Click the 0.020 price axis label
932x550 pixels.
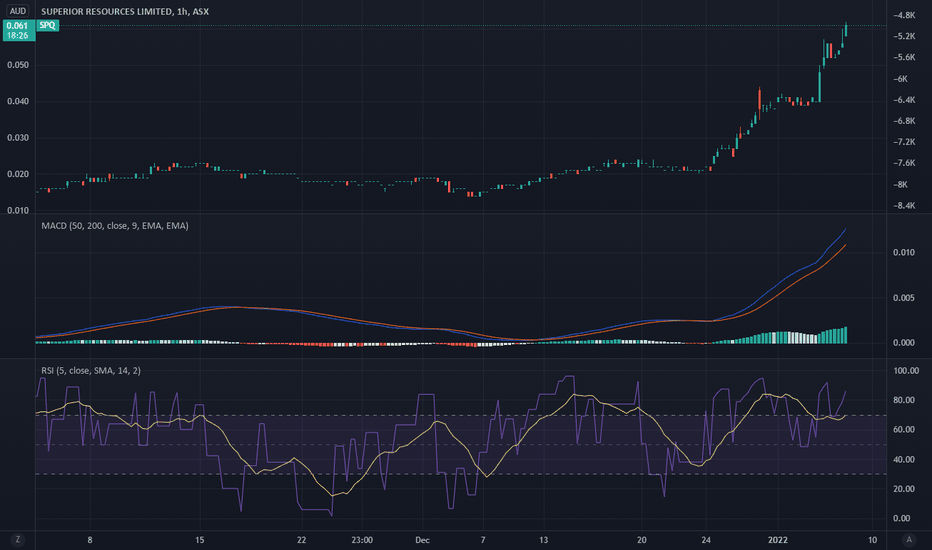click(x=18, y=174)
